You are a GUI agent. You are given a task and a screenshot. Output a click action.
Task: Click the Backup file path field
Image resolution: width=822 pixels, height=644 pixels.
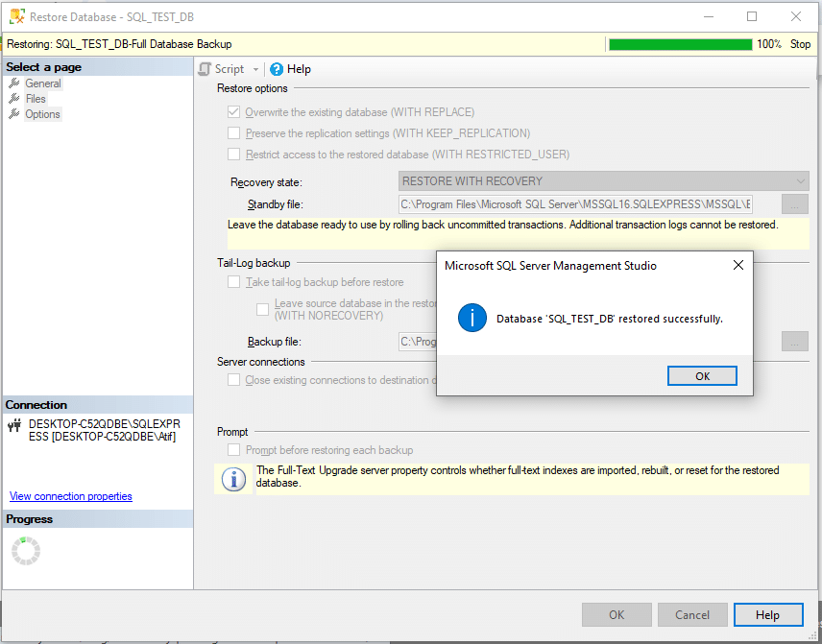click(x=418, y=342)
